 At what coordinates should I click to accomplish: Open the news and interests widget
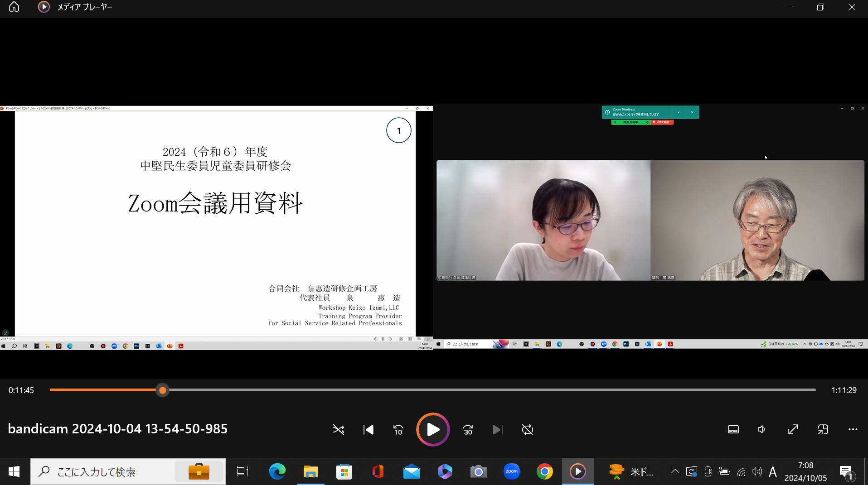(x=631, y=471)
